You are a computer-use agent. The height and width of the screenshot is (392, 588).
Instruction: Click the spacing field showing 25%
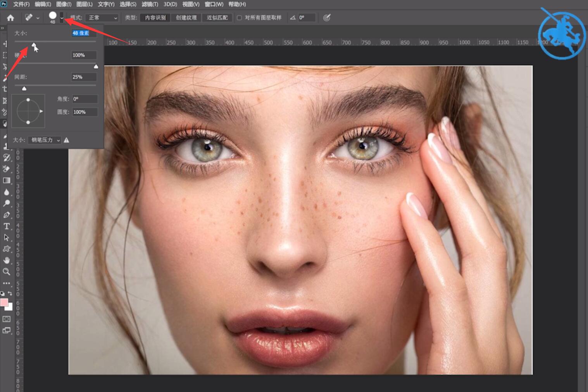(x=84, y=77)
